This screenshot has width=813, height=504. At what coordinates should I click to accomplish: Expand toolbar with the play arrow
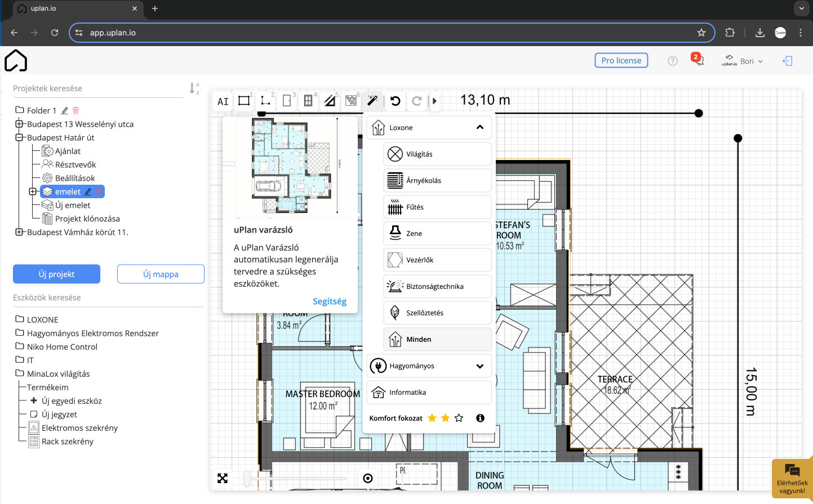coord(434,101)
